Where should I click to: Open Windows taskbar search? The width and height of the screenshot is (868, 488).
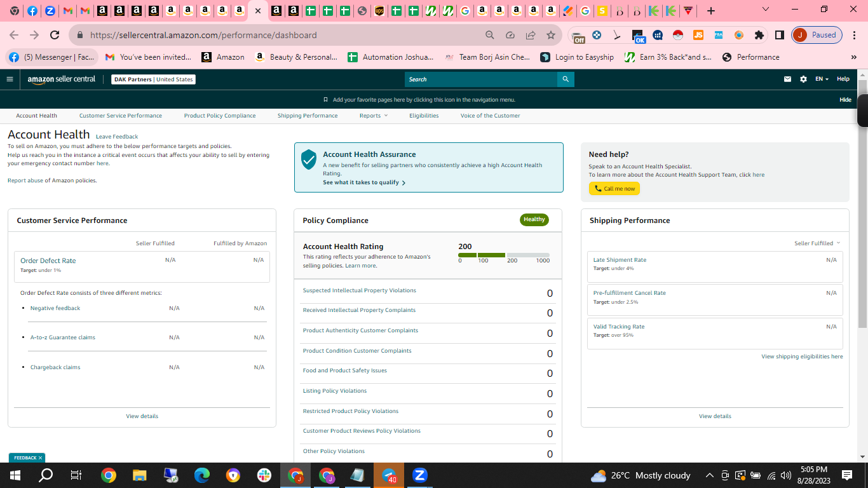[x=46, y=475]
